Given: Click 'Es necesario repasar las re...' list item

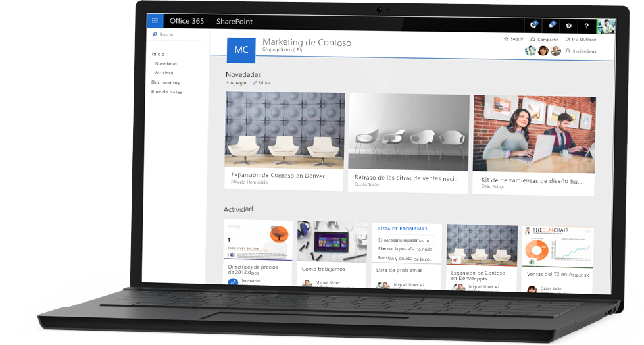Looking at the screenshot, I should (405, 240).
